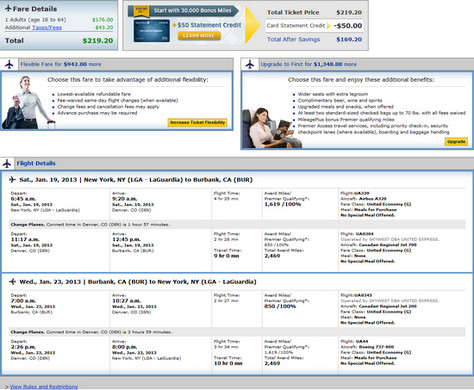
Task: Click Increase Ticket Flexibility button
Action: tap(198, 122)
